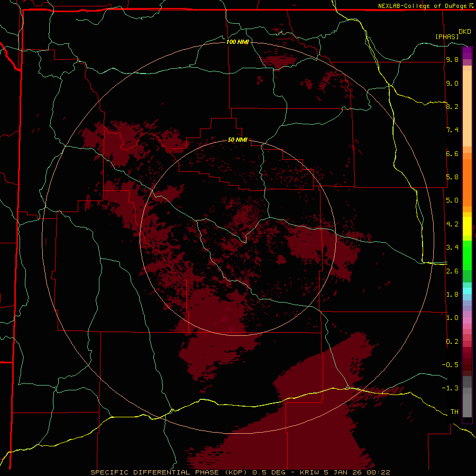Click the TH label on color scale
The width and height of the screenshot is (476, 476).
[454, 412]
